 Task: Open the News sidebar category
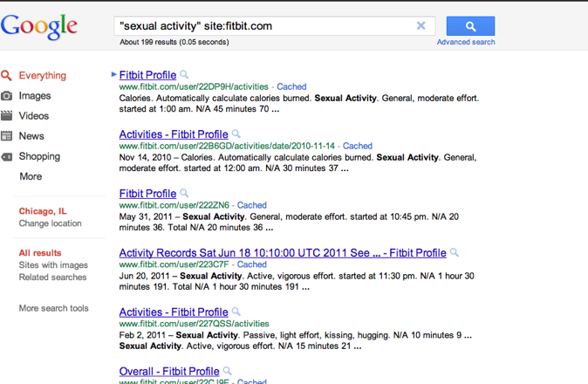pyautogui.click(x=31, y=136)
